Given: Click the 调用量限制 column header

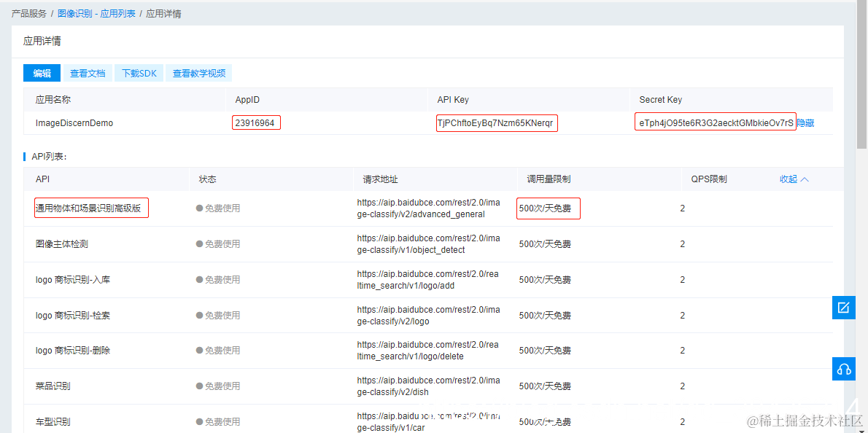Looking at the screenshot, I should pos(549,179).
